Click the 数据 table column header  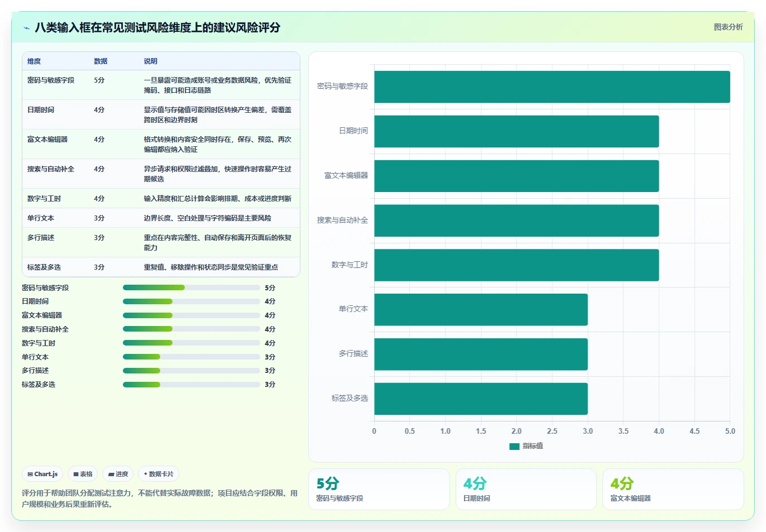(100, 61)
